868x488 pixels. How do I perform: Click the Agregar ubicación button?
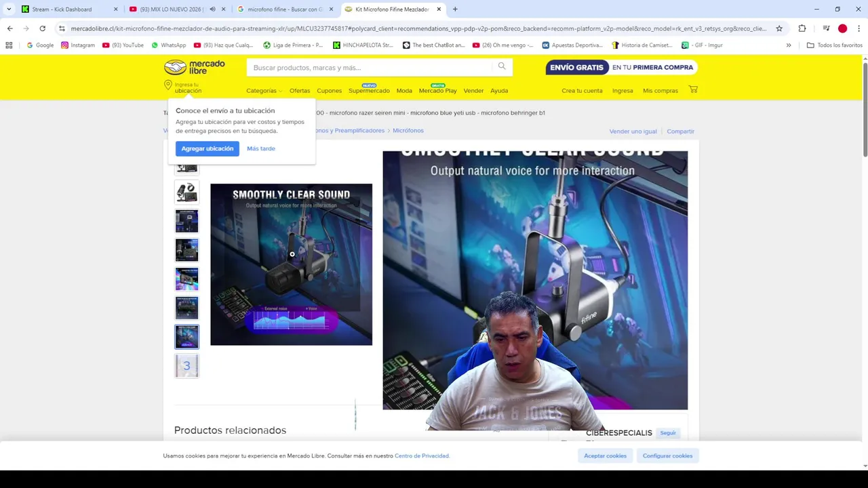tap(207, 148)
